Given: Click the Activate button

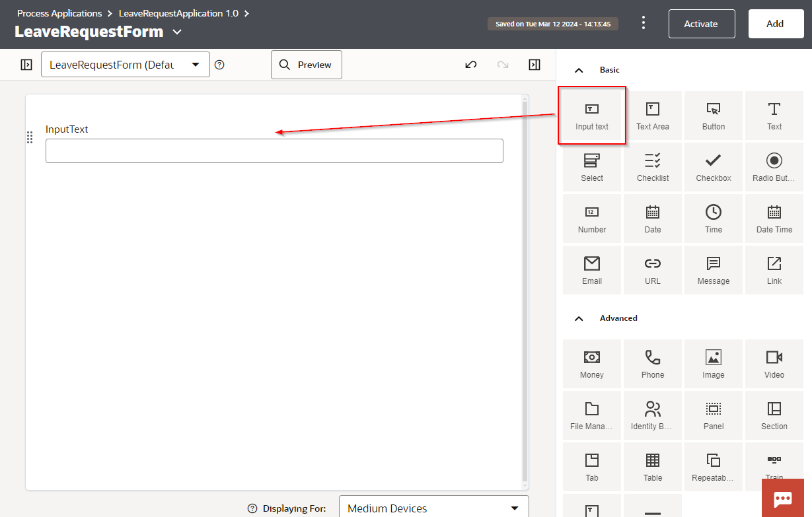Looking at the screenshot, I should point(701,24).
